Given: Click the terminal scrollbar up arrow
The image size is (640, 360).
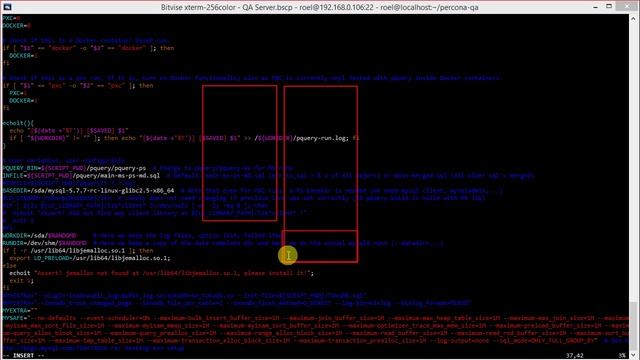Looking at the screenshot, I should (633, 18).
